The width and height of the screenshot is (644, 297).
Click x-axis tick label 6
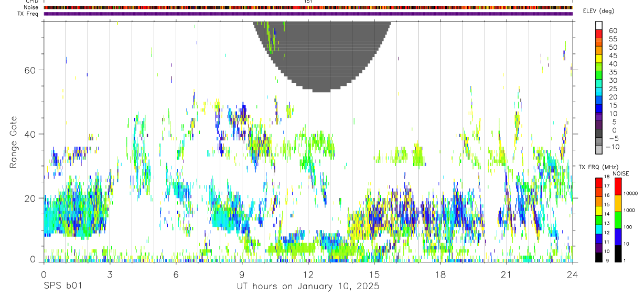coord(176,274)
